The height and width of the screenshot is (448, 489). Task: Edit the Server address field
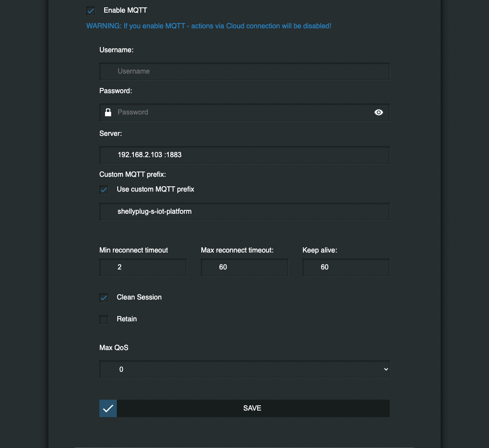[244, 155]
